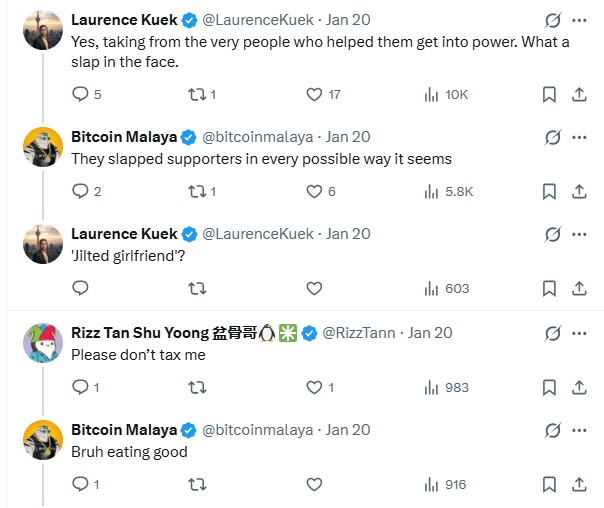Like the tweet with 17 likes

pos(314,94)
